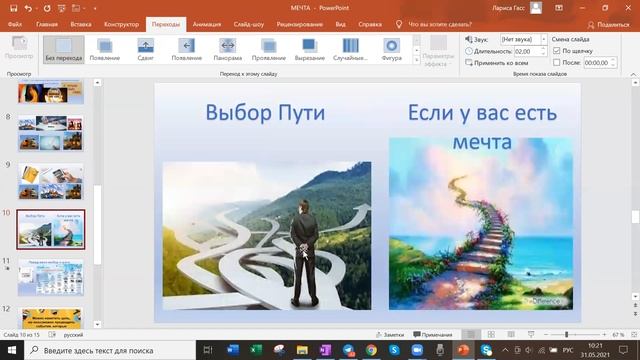This screenshot has height=360, width=640.
Task: Click the Длительность duration field
Action: (x=527, y=51)
